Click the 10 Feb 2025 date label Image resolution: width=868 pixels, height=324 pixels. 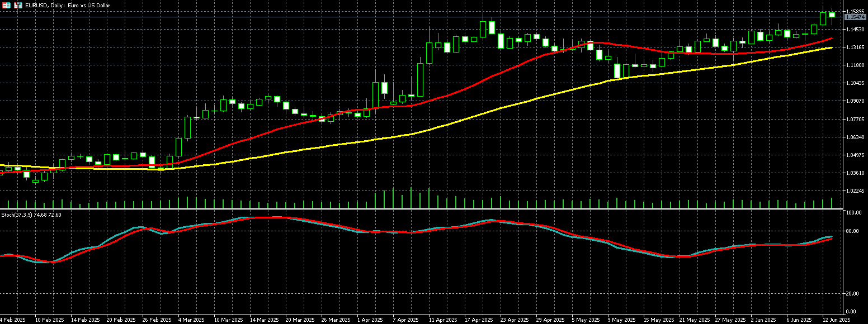pyautogui.click(x=49, y=320)
